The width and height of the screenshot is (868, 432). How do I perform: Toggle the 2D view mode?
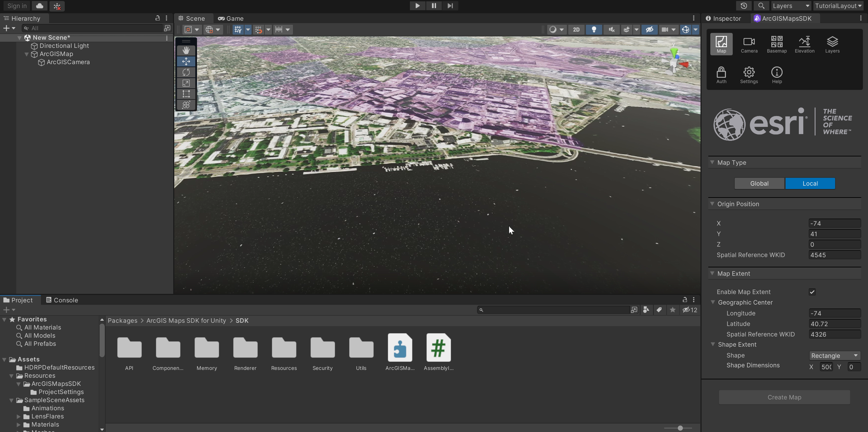[x=576, y=30]
